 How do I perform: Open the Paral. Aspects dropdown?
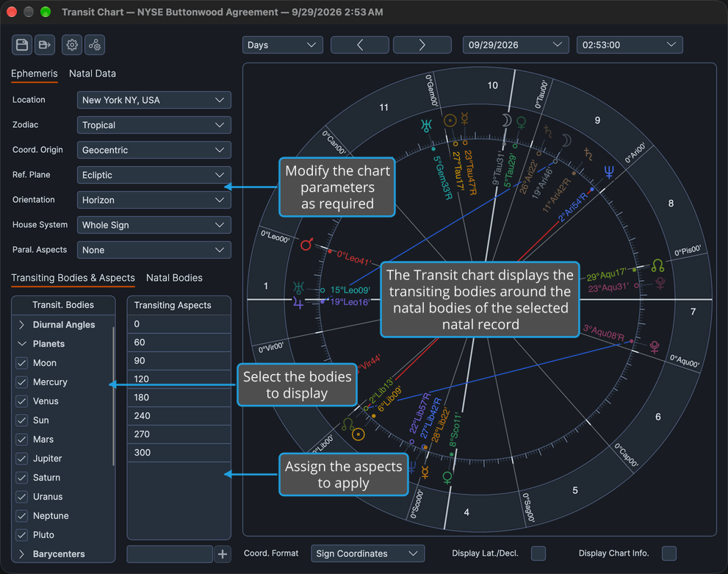(x=154, y=250)
